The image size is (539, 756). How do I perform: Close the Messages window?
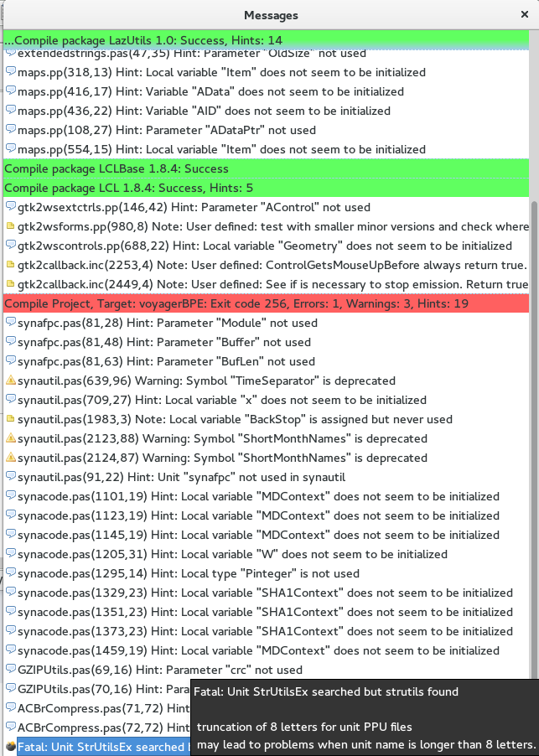[525, 14]
